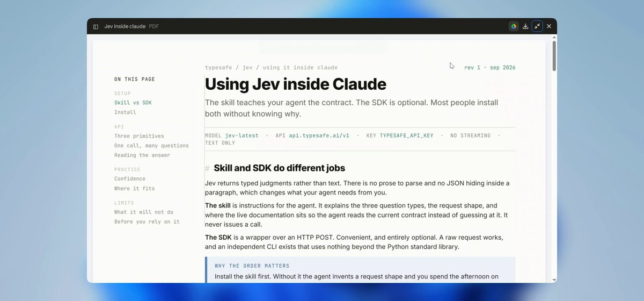
Task: Click the 'jev-latest' model value
Action: (x=241, y=135)
